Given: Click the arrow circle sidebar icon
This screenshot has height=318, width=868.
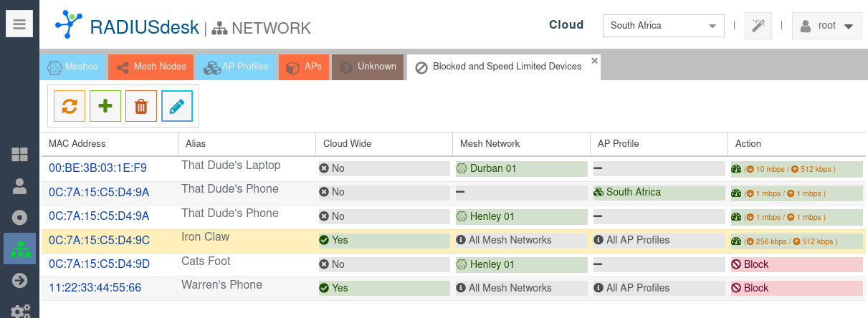Looking at the screenshot, I should (19, 280).
